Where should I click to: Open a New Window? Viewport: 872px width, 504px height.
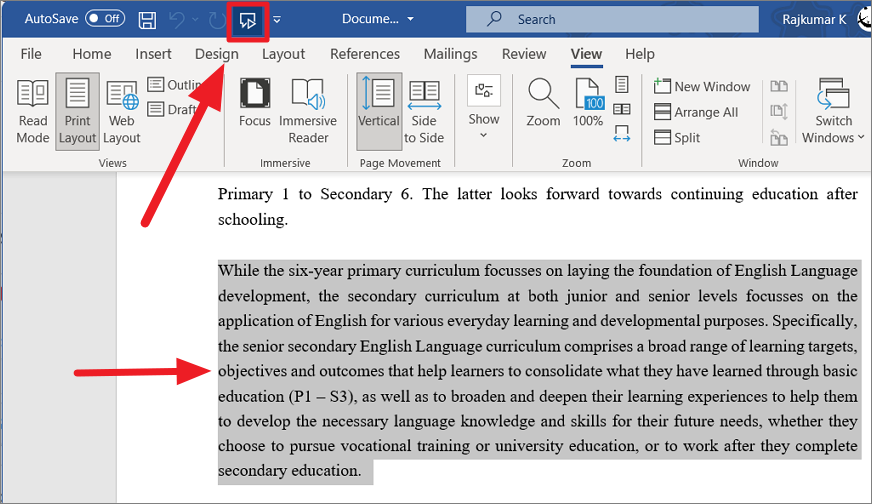[x=702, y=86]
